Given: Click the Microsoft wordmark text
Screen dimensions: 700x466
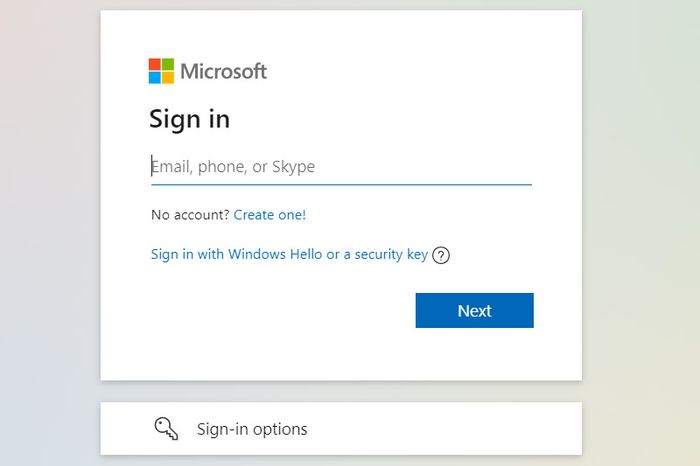Looking at the screenshot, I should click(x=224, y=71).
